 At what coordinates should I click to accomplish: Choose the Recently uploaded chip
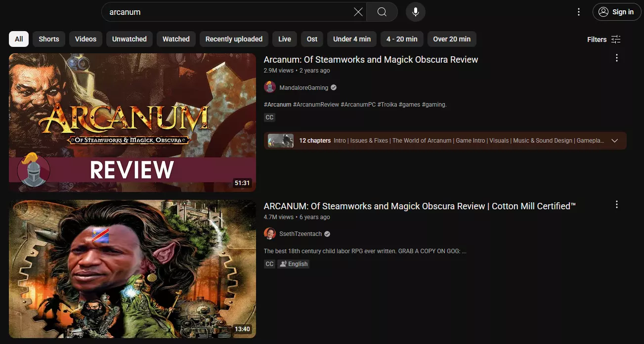(234, 39)
